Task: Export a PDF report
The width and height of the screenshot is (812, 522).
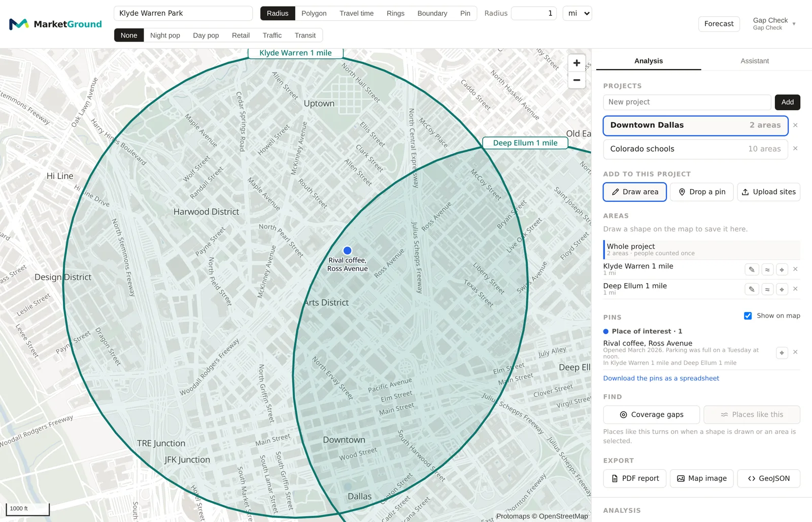Action: click(635, 478)
